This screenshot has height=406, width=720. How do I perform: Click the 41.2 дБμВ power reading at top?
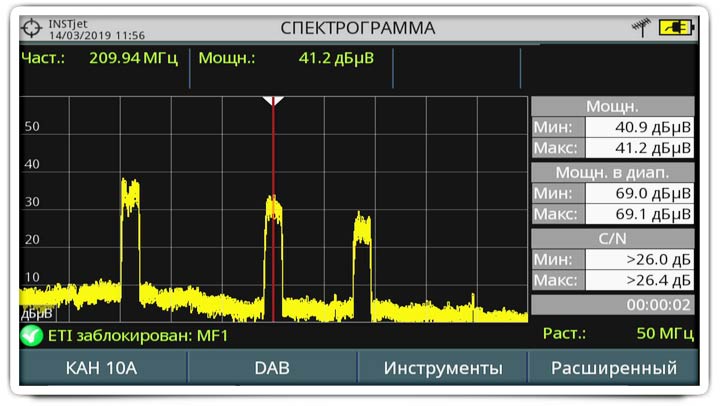336,58
